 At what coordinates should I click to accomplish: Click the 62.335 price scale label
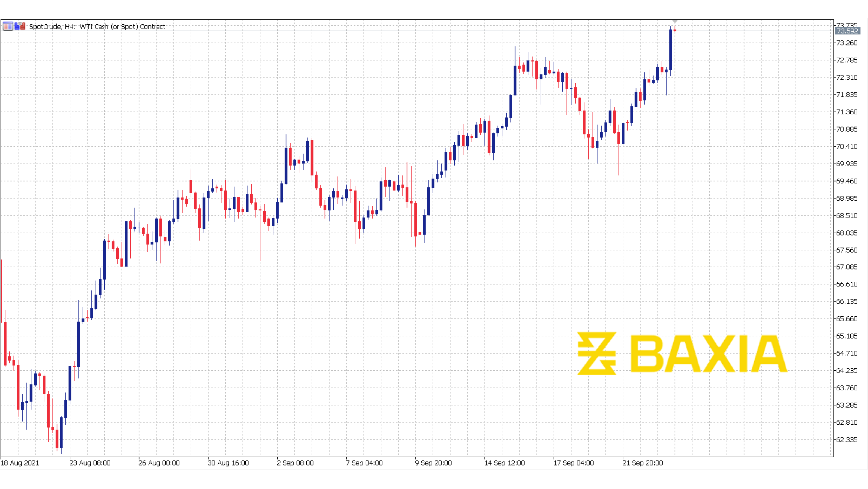847,439
